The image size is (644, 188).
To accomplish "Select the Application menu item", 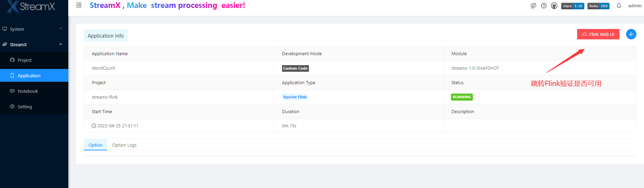I will tap(34, 76).
